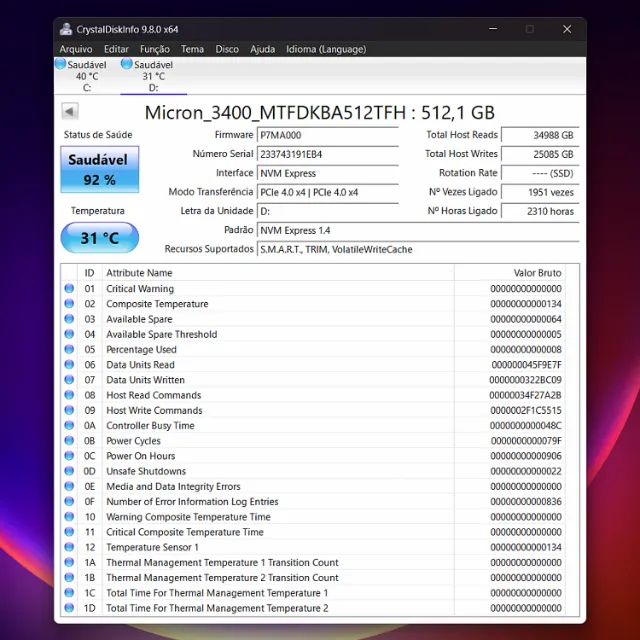This screenshot has height=640, width=640.
Task: Click the status orb of Unsafe Shutdowns row
Action: pyautogui.click(x=69, y=471)
